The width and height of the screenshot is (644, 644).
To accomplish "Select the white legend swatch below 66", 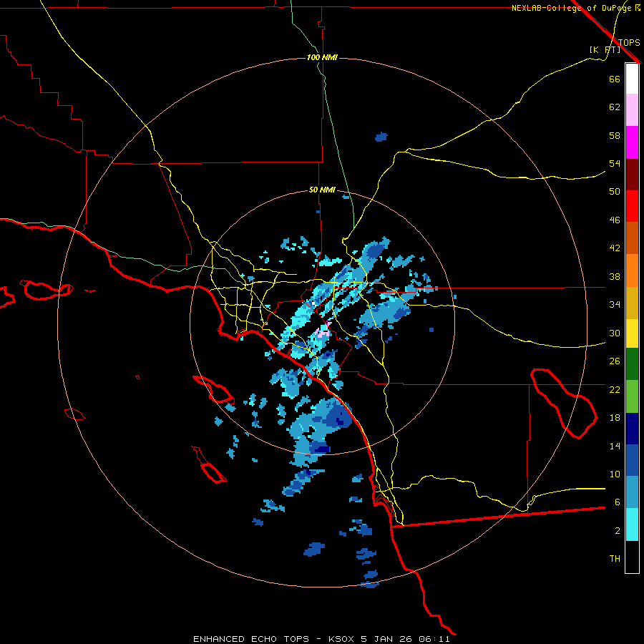I will [632, 79].
